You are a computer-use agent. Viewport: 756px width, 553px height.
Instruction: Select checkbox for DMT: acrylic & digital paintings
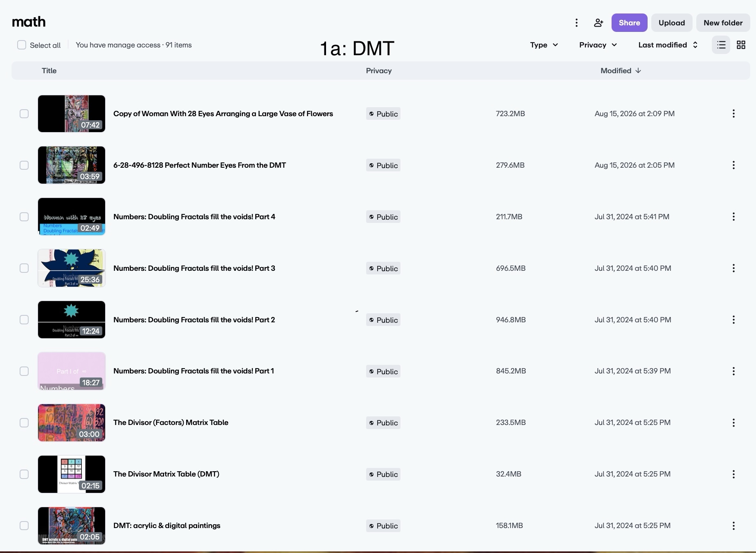click(24, 526)
